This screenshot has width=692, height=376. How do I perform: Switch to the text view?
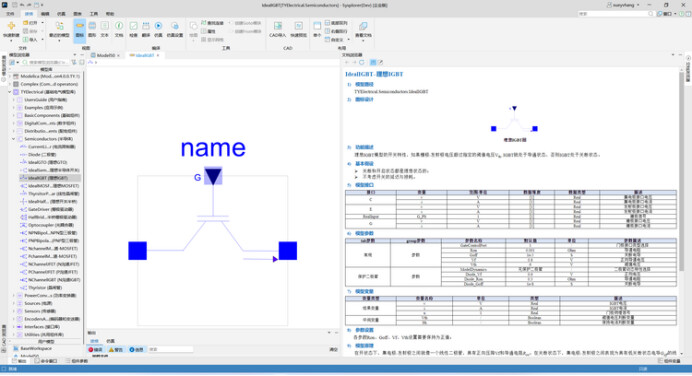(x=105, y=29)
